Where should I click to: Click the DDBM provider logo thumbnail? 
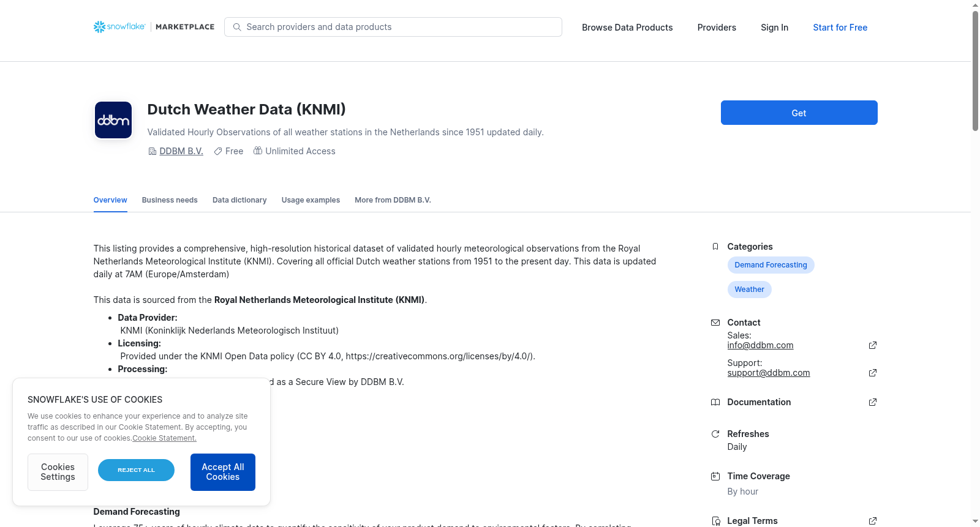pyautogui.click(x=113, y=120)
